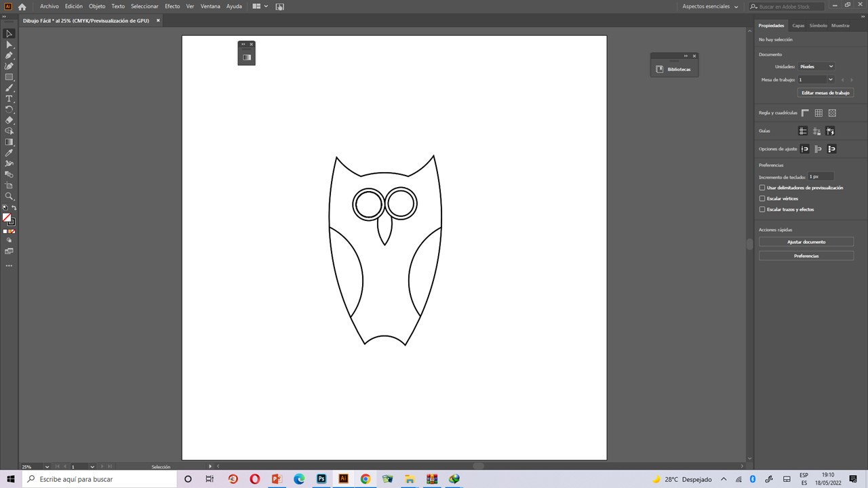This screenshot has width=868, height=488.
Task: Open the Efecto menu
Action: click(172, 6)
